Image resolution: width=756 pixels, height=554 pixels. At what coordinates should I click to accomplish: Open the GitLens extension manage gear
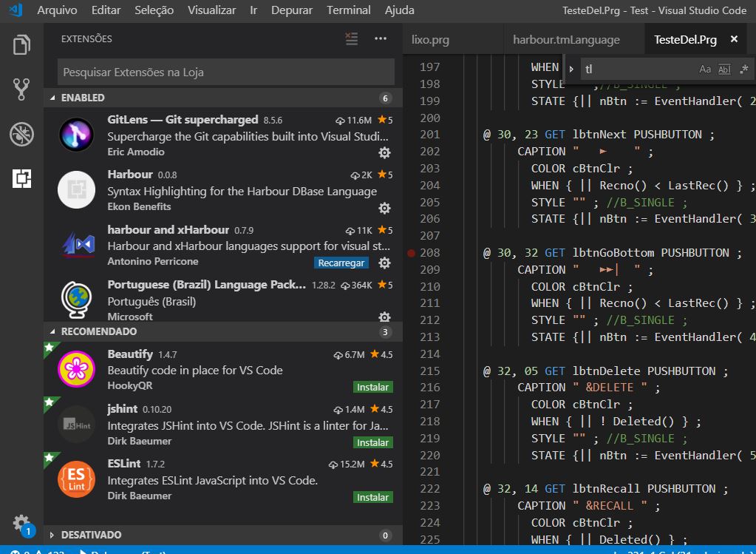384,152
